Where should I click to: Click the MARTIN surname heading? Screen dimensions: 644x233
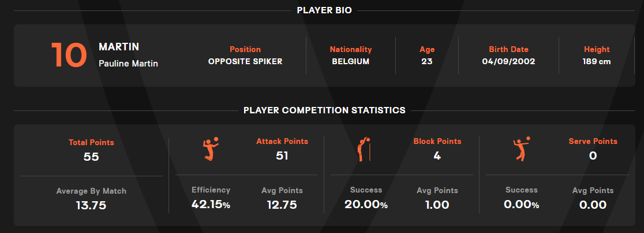click(119, 46)
